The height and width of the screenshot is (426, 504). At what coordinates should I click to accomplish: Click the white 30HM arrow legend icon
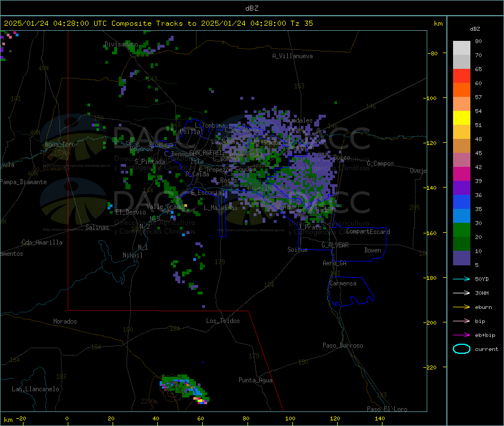click(x=461, y=293)
